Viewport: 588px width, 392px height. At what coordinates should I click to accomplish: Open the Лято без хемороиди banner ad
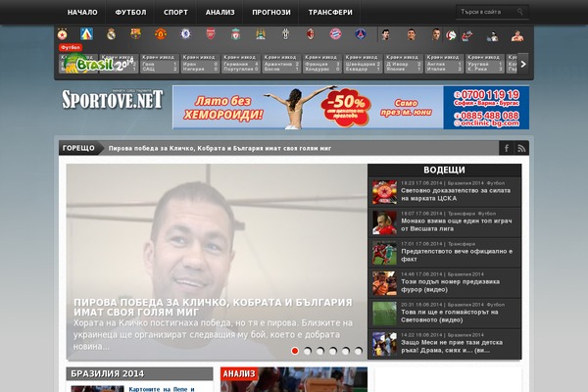(351, 107)
